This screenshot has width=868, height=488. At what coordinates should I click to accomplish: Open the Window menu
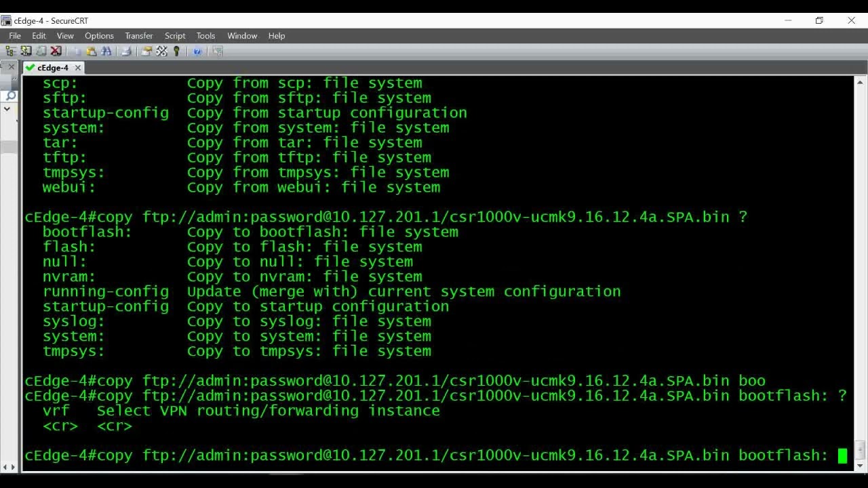pyautogui.click(x=242, y=36)
